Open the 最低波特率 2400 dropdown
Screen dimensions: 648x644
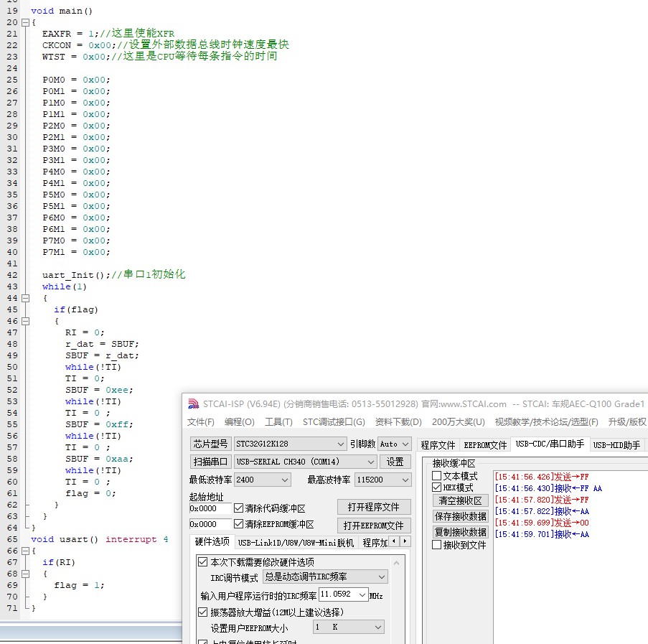pos(263,480)
